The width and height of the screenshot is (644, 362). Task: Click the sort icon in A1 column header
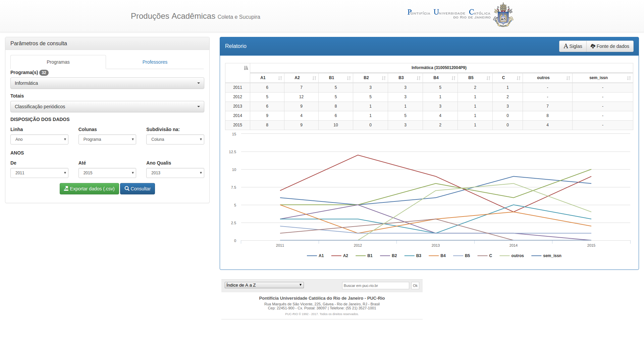point(280,78)
